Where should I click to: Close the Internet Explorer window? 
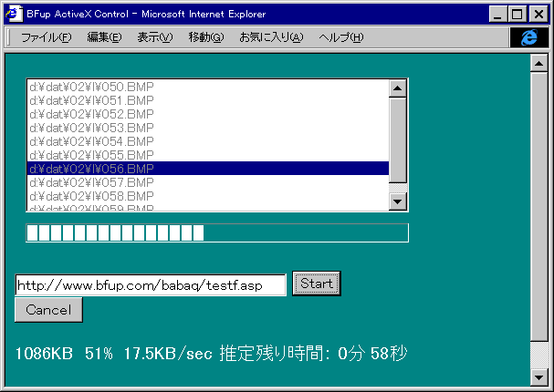tap(538, 15)
